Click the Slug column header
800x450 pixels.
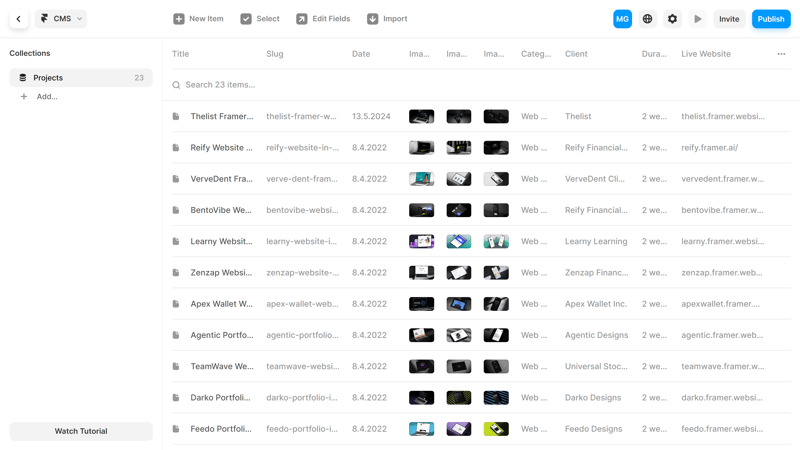click(x=274, y=54)
